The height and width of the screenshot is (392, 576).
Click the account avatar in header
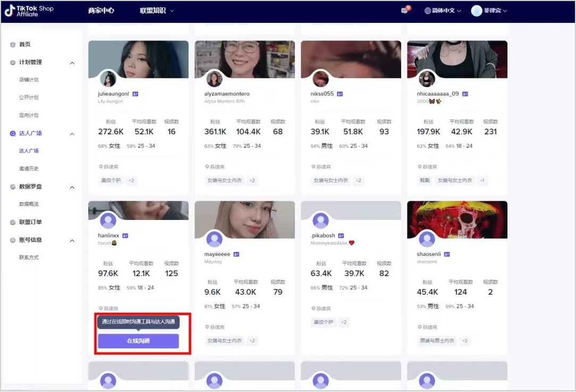[x=477, y=11]
